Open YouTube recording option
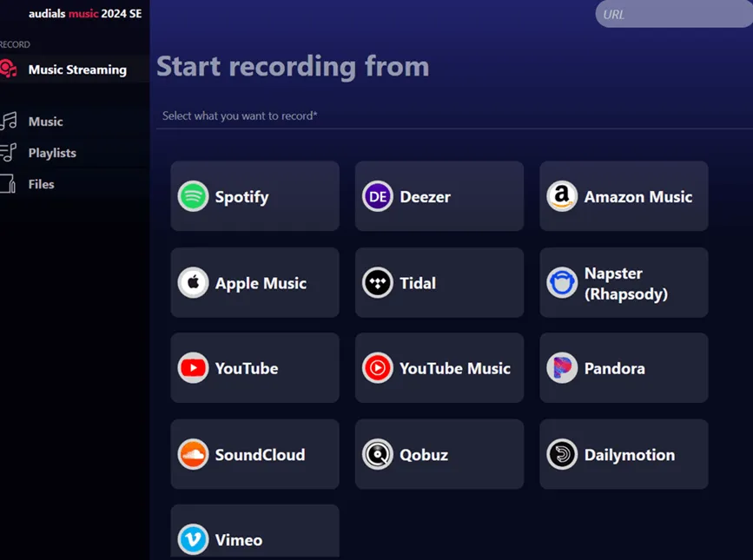Viewport: 753px width, 560px height. [x=254, y=368]
